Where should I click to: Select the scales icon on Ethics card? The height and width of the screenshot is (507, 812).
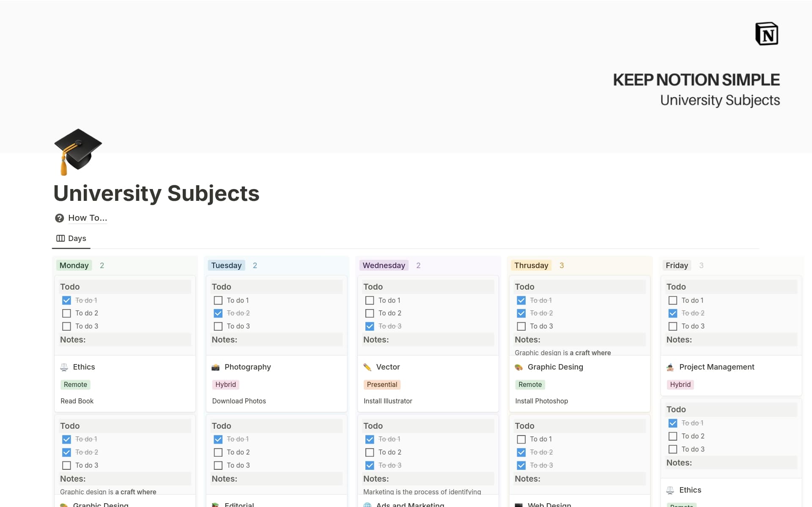click(65, 367)
